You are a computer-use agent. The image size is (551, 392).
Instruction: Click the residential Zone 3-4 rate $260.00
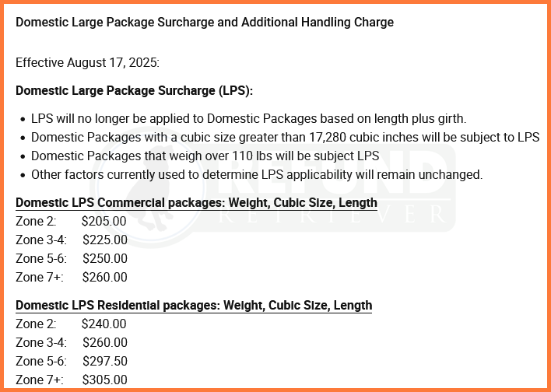[x=105, y=342]
